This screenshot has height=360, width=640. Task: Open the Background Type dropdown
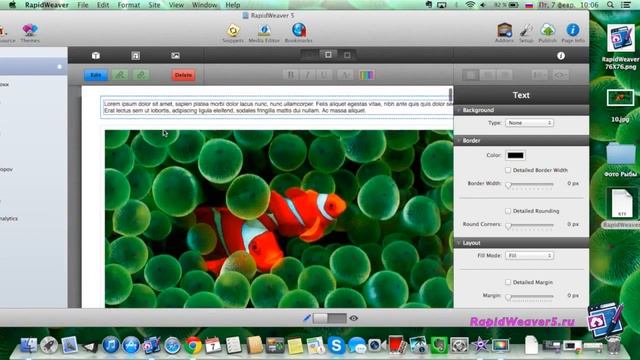[529, 123]
